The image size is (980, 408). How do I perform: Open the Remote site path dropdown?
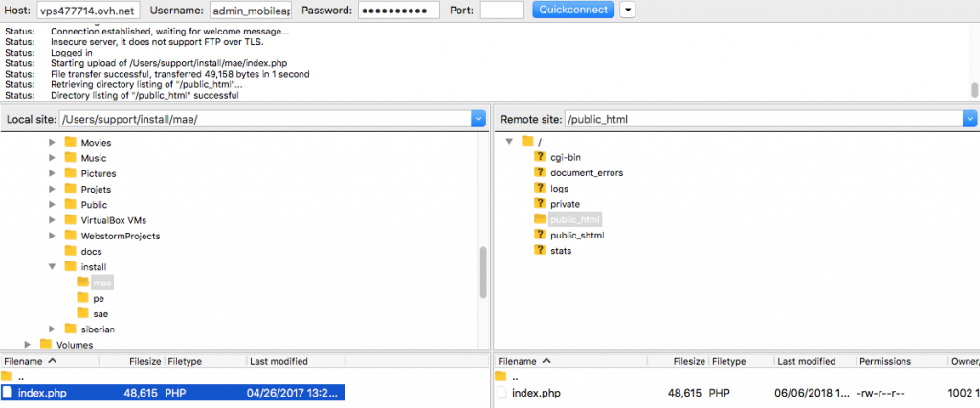(970, 119)
